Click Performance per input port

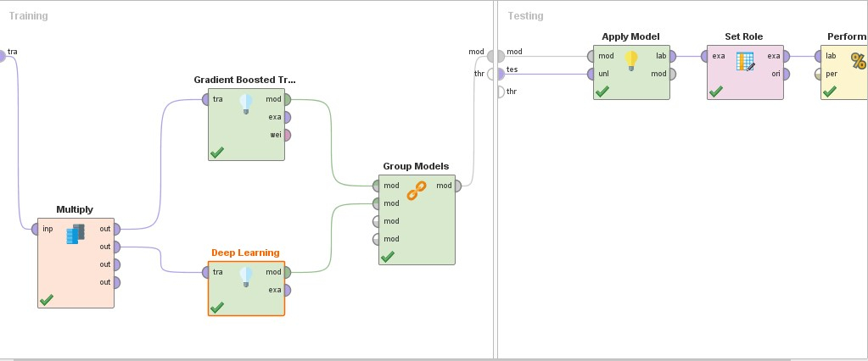[818, 74]
